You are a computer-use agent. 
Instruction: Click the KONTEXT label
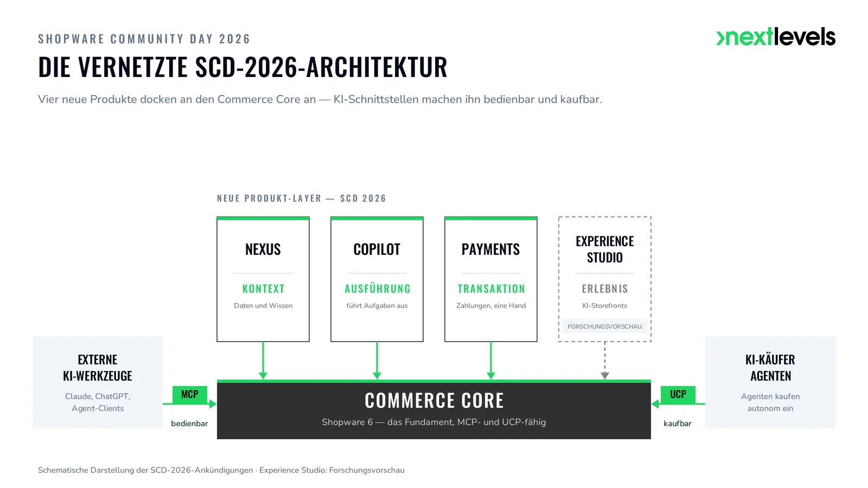tap(263, 289)
